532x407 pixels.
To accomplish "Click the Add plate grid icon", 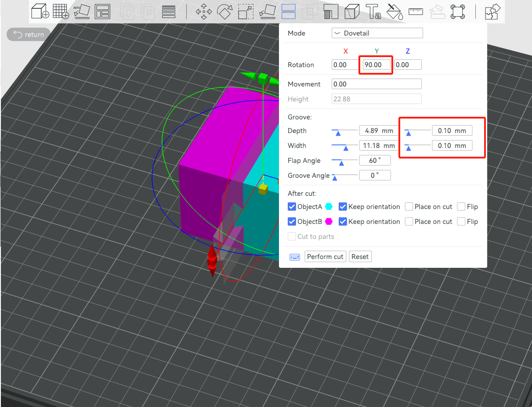I will pos(61,11).
